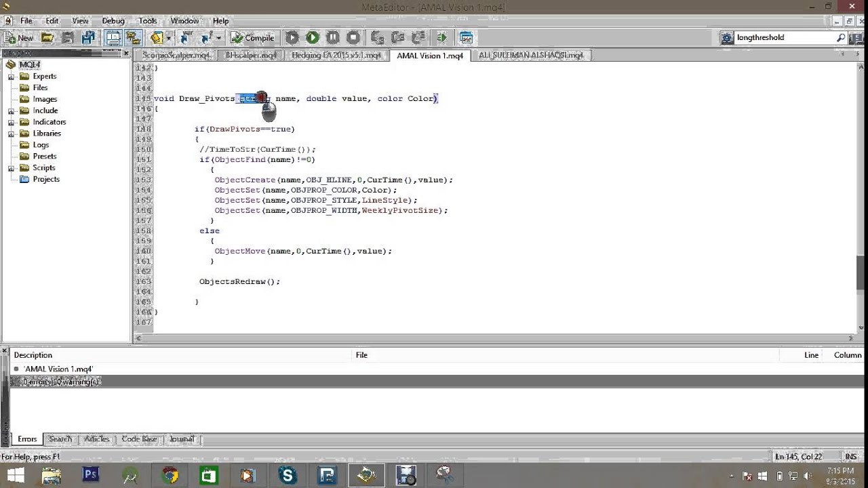This screenshot has height=488, width=868.
Task: Switch to Hedging EA 2015 v5.1.mq4 tab
Action: [336, 56]
